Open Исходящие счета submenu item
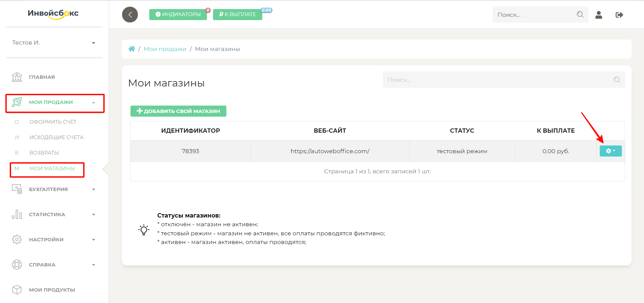644x303 pixels. pyautogui.click(x=56, y=137)
